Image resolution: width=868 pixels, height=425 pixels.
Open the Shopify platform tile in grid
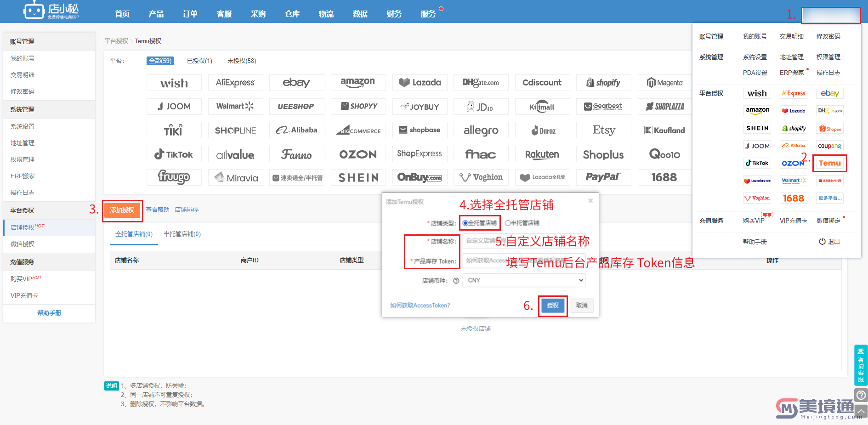(604, 83)
